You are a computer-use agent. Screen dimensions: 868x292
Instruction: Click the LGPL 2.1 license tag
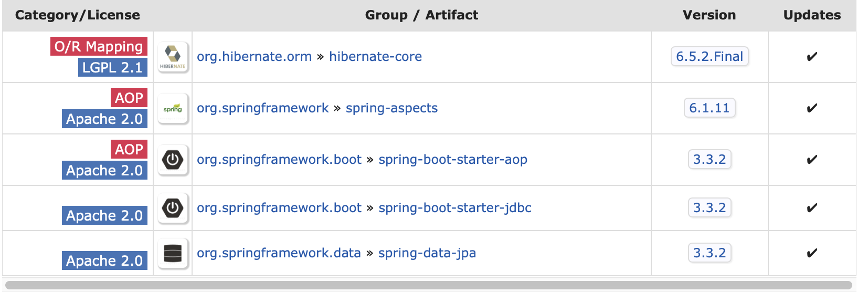tap(112, 68)
